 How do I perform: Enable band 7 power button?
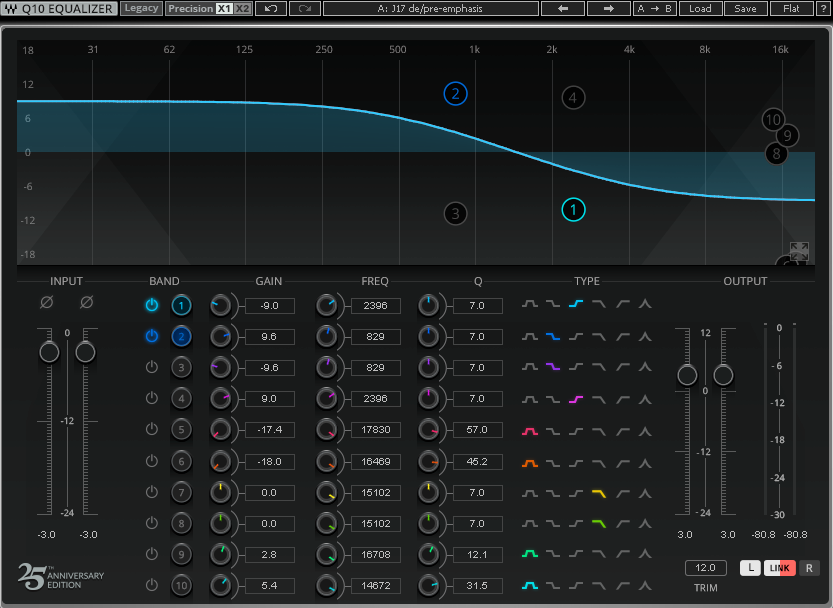pyautogui.click(x=152, y=492)
